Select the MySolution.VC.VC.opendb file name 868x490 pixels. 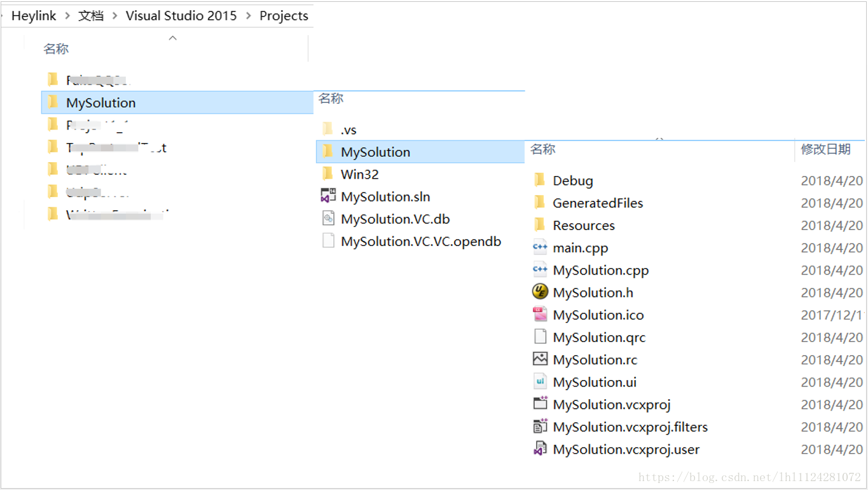pyautogui.click(x=421, y=242)
